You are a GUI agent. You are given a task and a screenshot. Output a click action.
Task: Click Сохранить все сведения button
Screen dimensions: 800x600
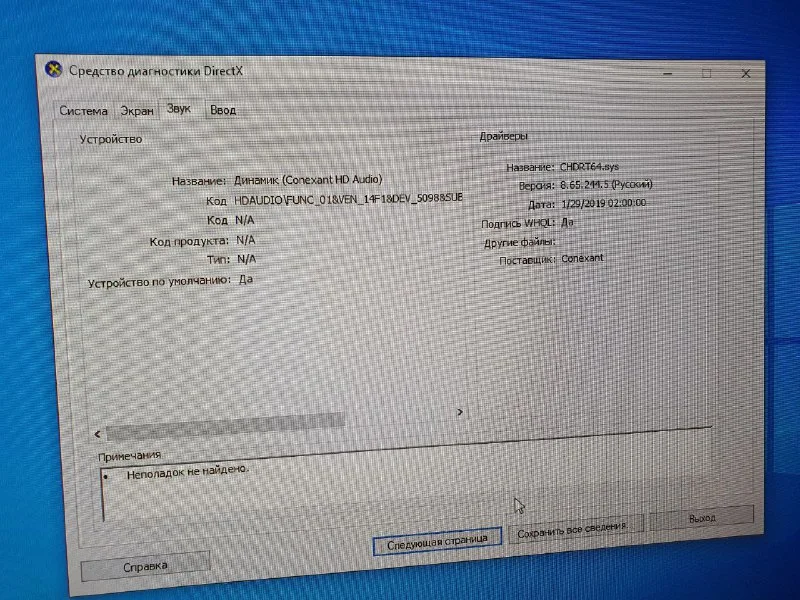[x=572, y=529]
